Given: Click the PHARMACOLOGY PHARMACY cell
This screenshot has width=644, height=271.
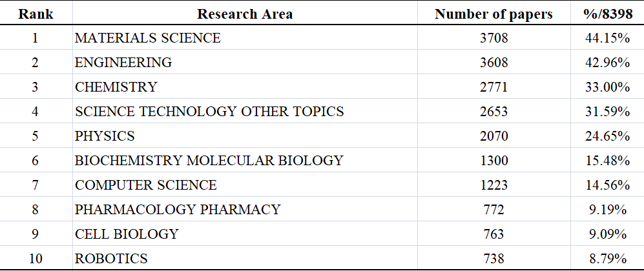Looking at the screenshot, I should (245, 209).
